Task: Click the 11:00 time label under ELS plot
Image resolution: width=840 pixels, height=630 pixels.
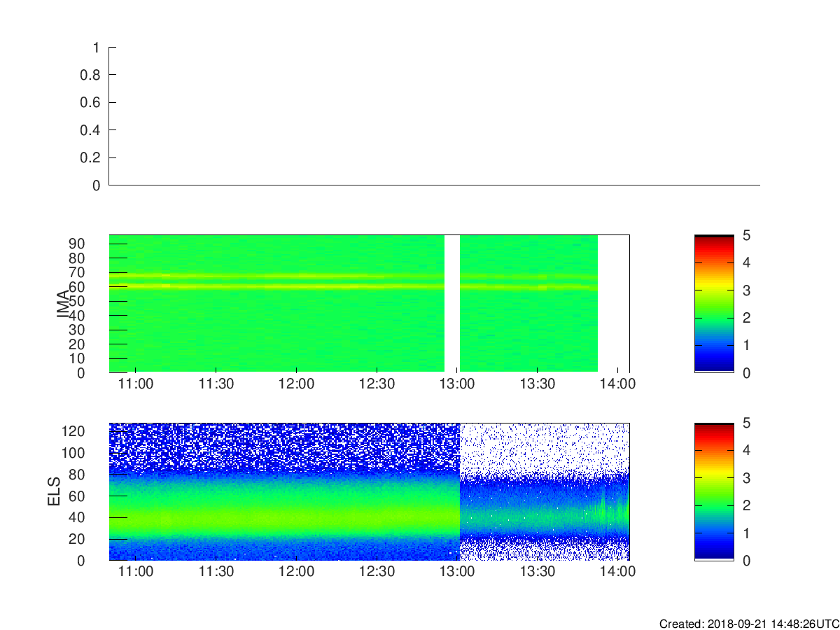Action: [x=136, y=572]
